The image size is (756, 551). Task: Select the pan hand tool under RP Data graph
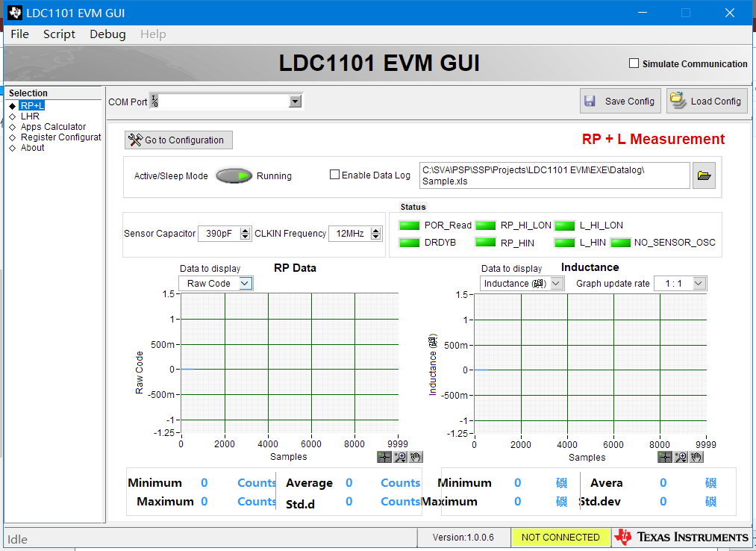pyautogui.click(x=416, y=457)
